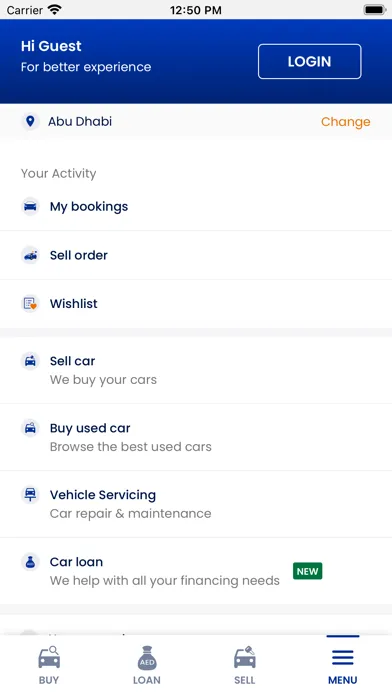
Task: Tap the Sell car icon
Action: 30,361
